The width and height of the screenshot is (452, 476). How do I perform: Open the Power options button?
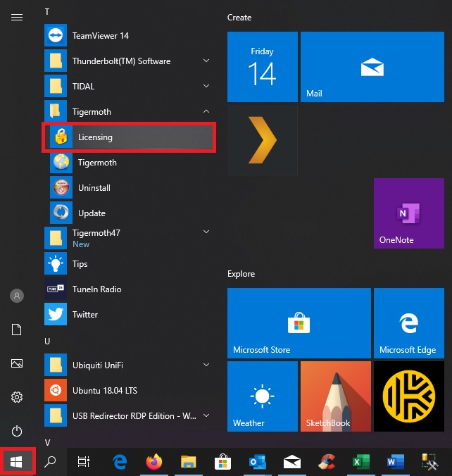pyautogui.click(x=17, y=431)
